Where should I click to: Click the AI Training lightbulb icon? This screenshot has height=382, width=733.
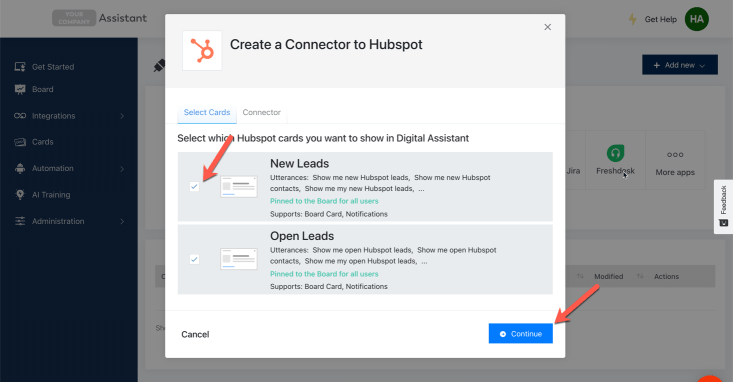click(20, 195)
